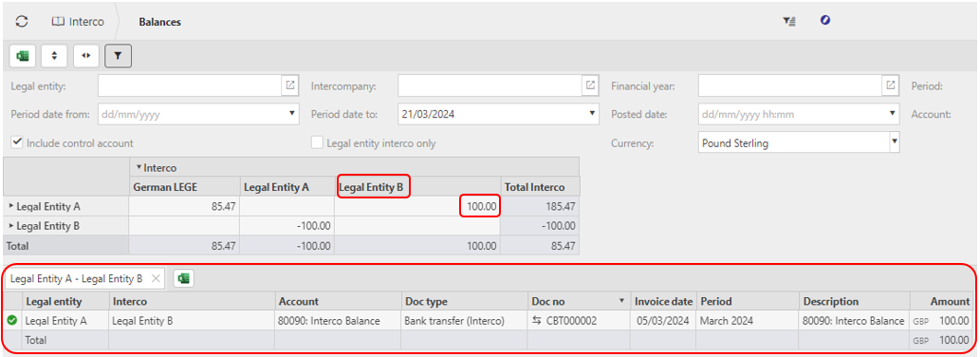Sort by Doc no column dropdown arrow
The height and width of the screenshot is (357, 980).
pos(621,301)
